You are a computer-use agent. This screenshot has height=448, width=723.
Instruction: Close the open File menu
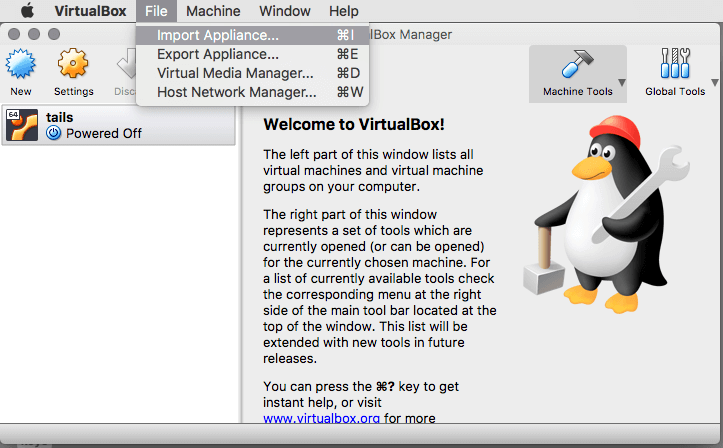156,11
